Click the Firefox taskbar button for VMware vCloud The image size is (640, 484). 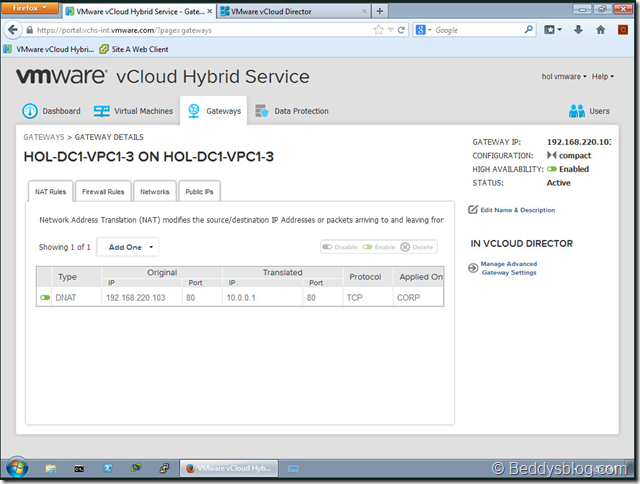click(229, 468)
